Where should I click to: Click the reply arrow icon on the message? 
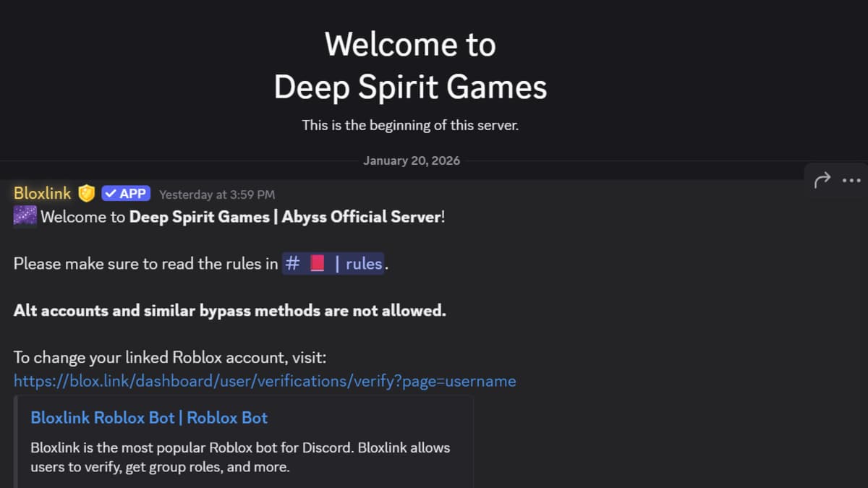click(822, 178)
